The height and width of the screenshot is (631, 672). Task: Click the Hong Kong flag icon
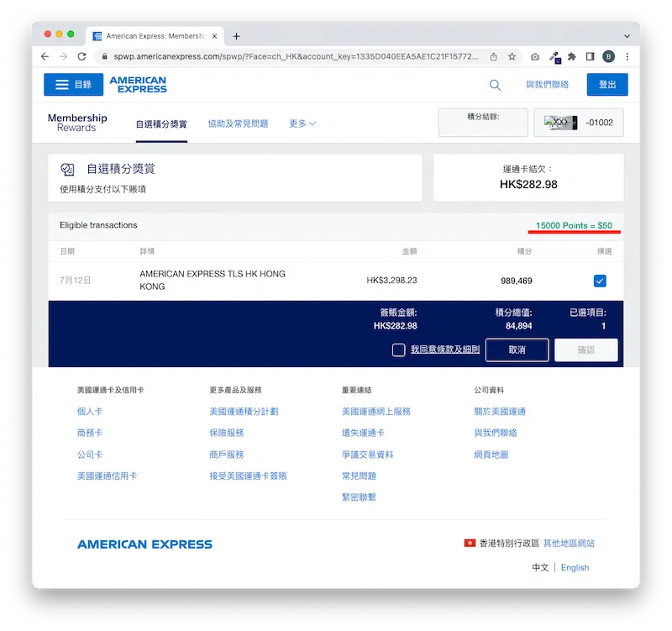[x=470, y=543]
